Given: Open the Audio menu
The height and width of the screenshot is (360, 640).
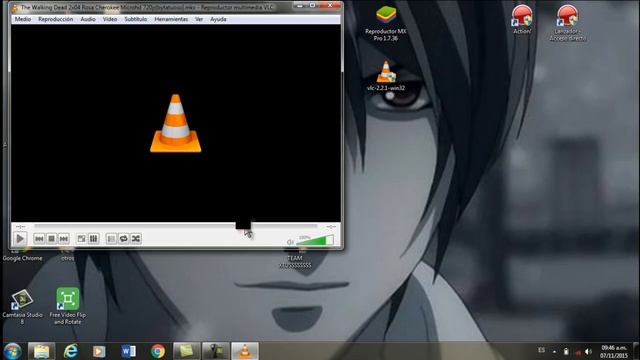Looking at the screenshot, I should pos(88,19).
